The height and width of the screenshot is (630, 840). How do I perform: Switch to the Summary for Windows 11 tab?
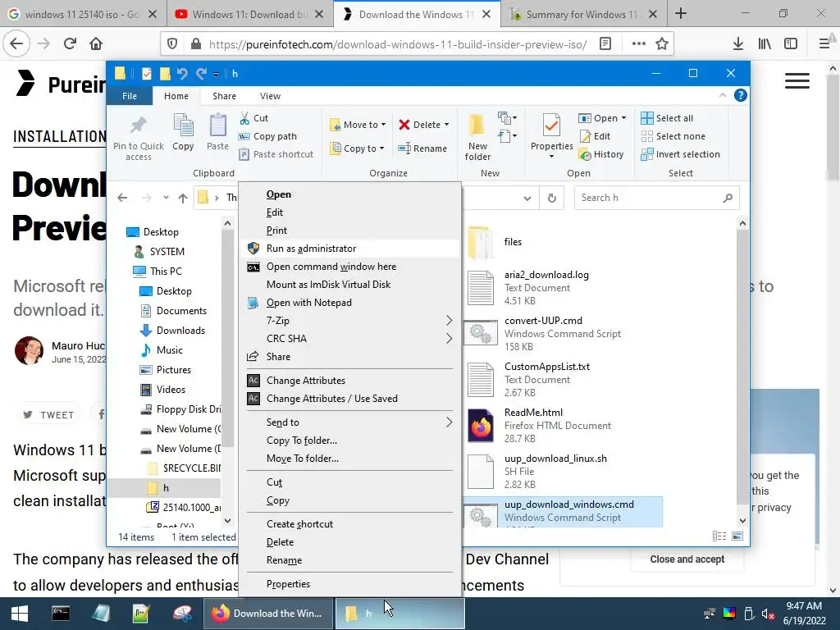584,14
